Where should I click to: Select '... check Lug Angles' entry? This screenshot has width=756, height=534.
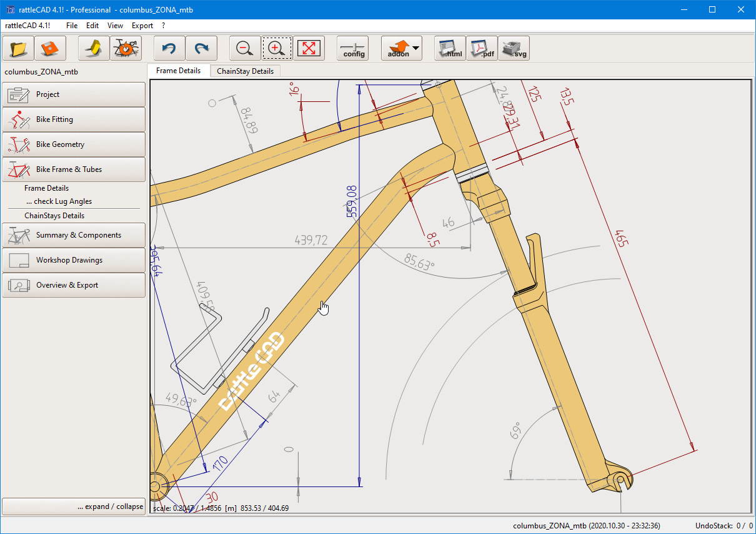(x=59, y=201)
